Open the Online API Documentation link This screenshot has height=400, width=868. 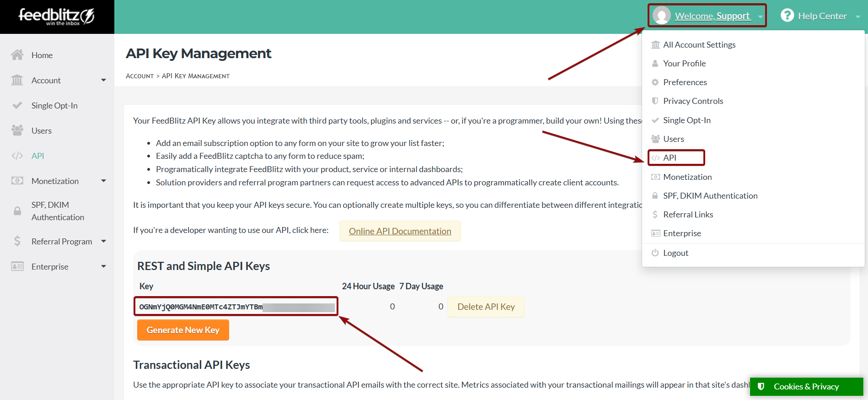pyautogui.click(x=400, y=231)
